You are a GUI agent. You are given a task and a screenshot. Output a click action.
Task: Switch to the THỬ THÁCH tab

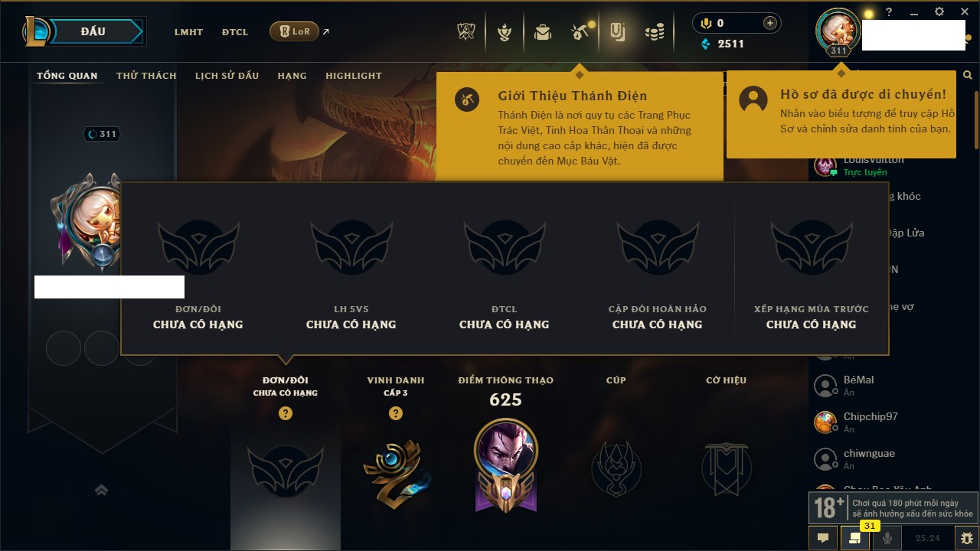click(x=146, y=76)
